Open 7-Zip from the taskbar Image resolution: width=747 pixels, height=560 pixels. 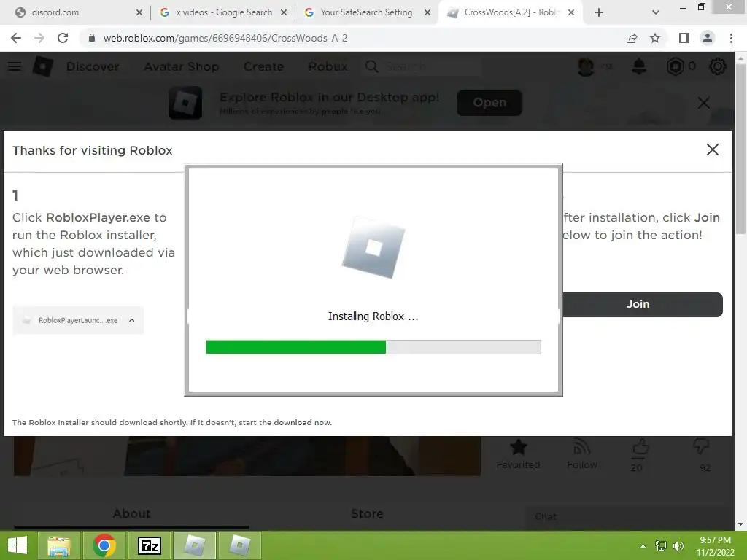tap(149, 545)
